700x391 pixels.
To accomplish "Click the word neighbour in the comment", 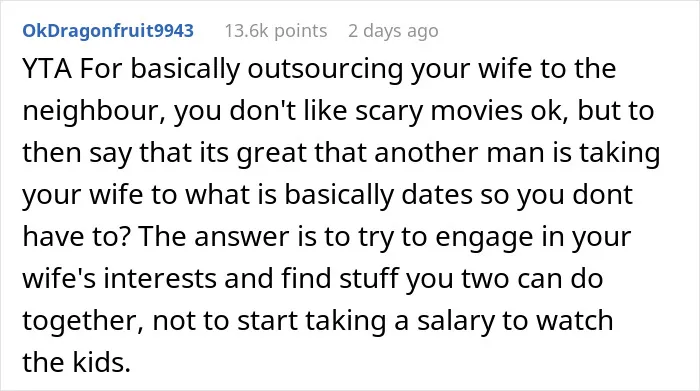I will point(94,112).
